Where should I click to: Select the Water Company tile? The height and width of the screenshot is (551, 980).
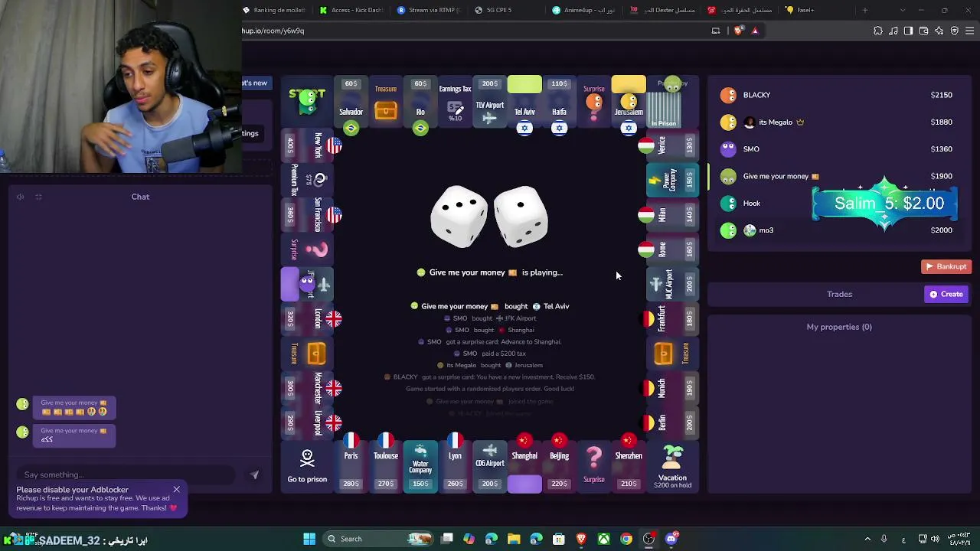(x=420, y=467)
